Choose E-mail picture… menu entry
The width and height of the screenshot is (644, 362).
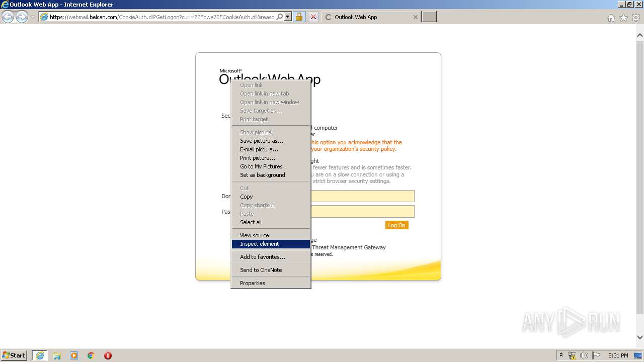pos(271,149)
